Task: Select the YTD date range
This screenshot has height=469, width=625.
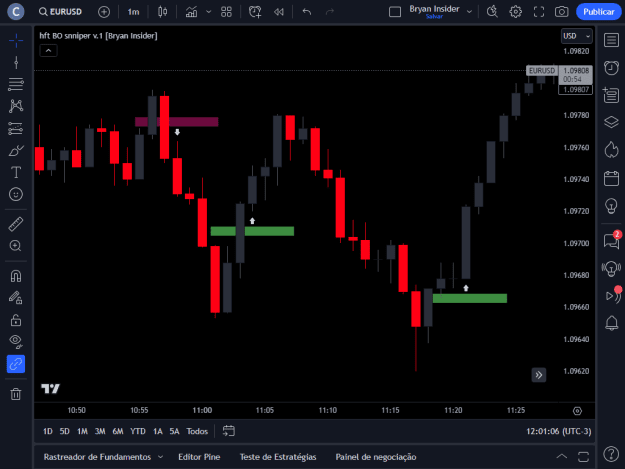Action: 138,431
